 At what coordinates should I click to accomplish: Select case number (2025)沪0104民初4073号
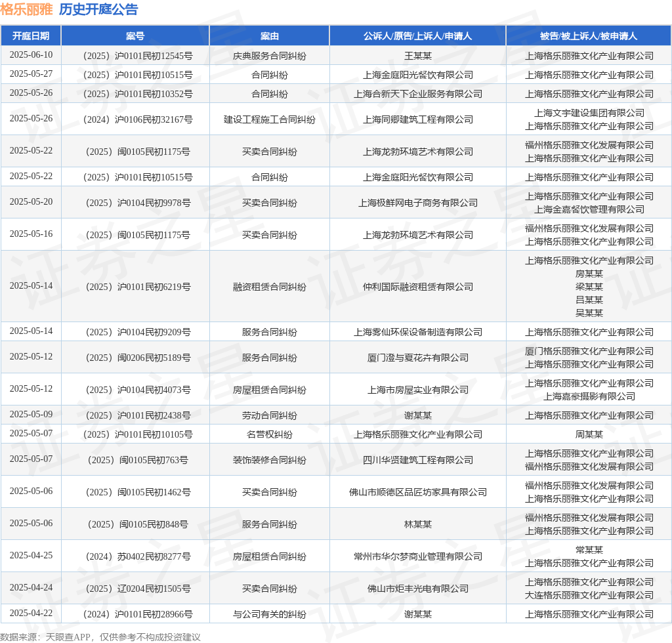coord(138,390)
